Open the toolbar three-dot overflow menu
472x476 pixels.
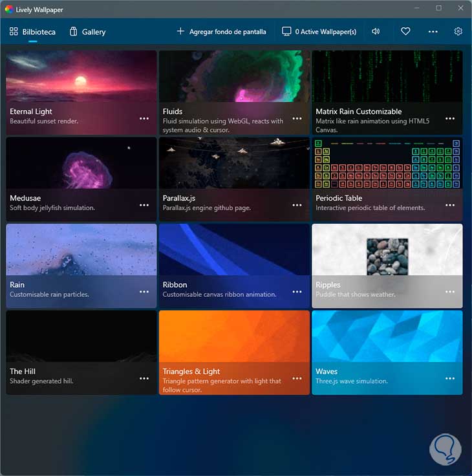(433, 32)
